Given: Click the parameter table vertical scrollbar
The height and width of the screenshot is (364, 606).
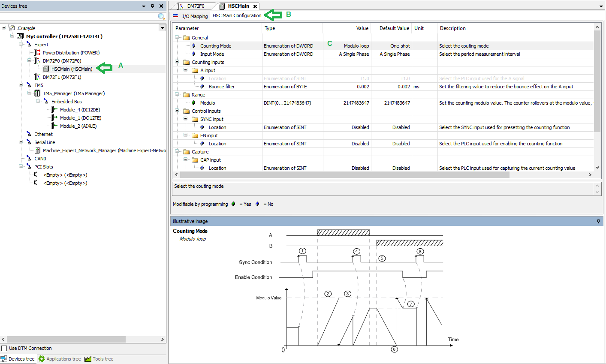Looking at the screenshot, I should (597, 81).
